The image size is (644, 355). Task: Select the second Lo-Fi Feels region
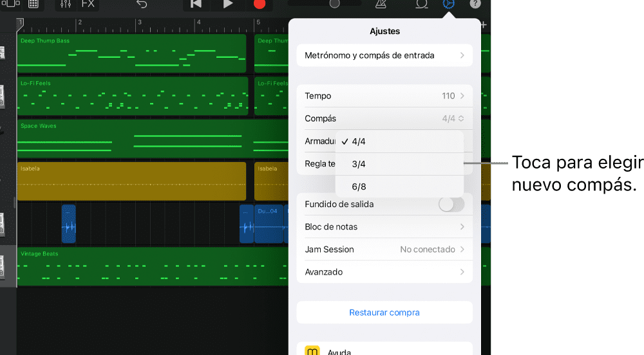[x=272, y=96]
